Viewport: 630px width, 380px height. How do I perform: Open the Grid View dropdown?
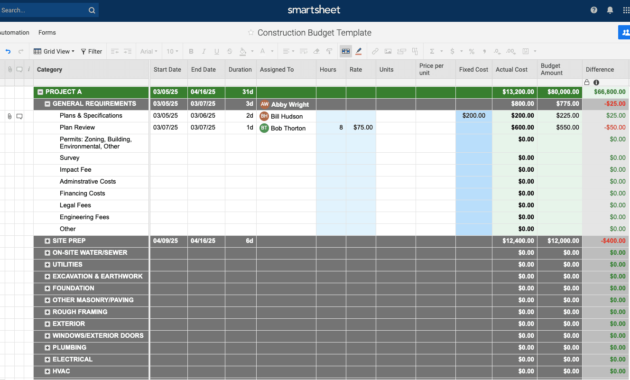[54, 51]
